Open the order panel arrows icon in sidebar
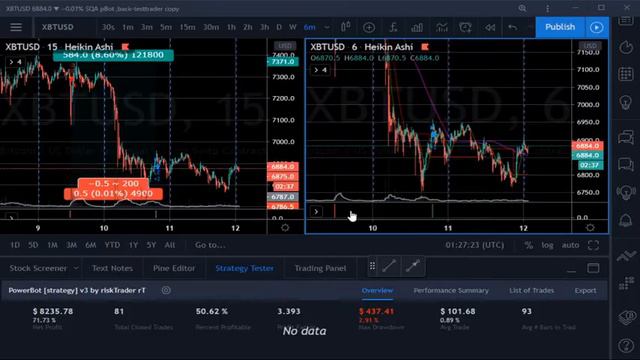 point(626,256)
